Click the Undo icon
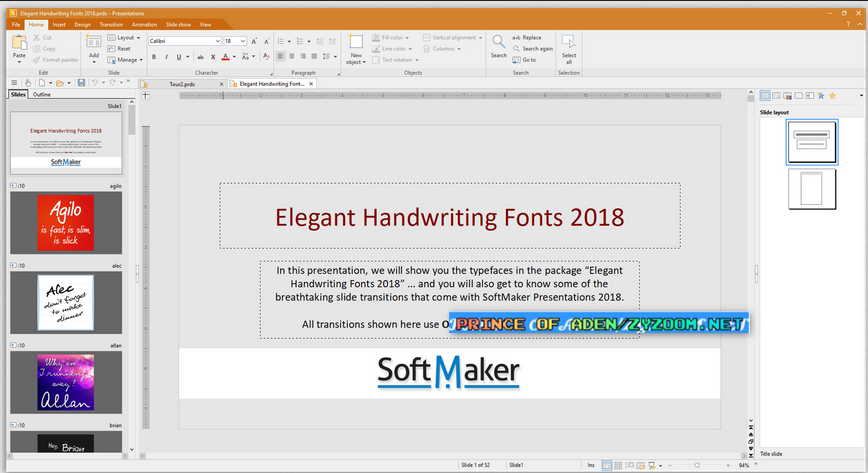 (x=95, y=83)
